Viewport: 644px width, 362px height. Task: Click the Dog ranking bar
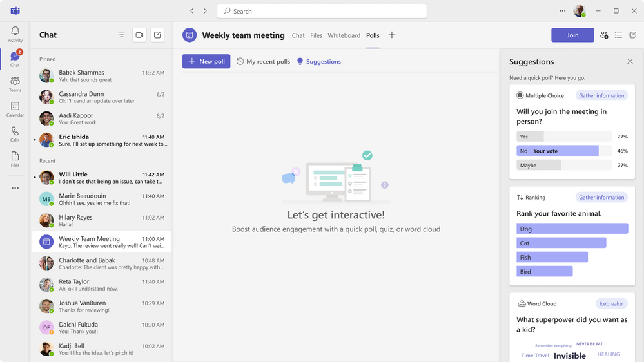[572, 229]
